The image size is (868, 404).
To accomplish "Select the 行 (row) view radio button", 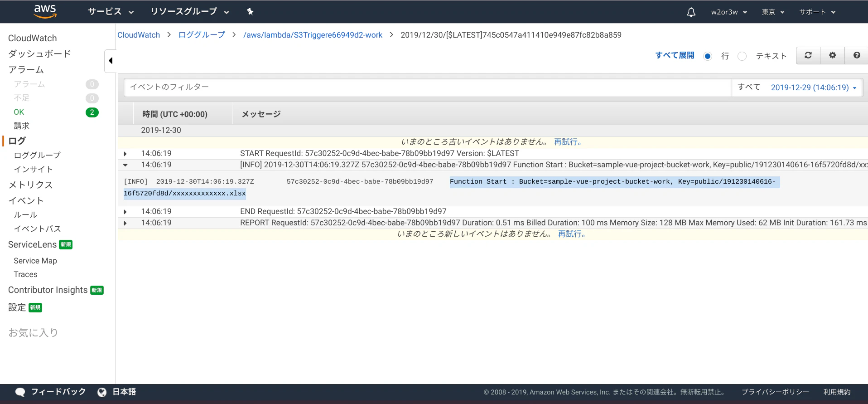I will (708, 56).
